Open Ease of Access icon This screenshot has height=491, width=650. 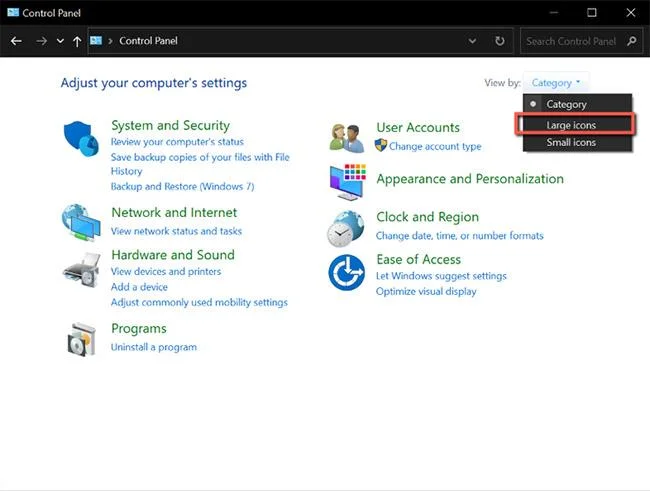pos(347,272)
